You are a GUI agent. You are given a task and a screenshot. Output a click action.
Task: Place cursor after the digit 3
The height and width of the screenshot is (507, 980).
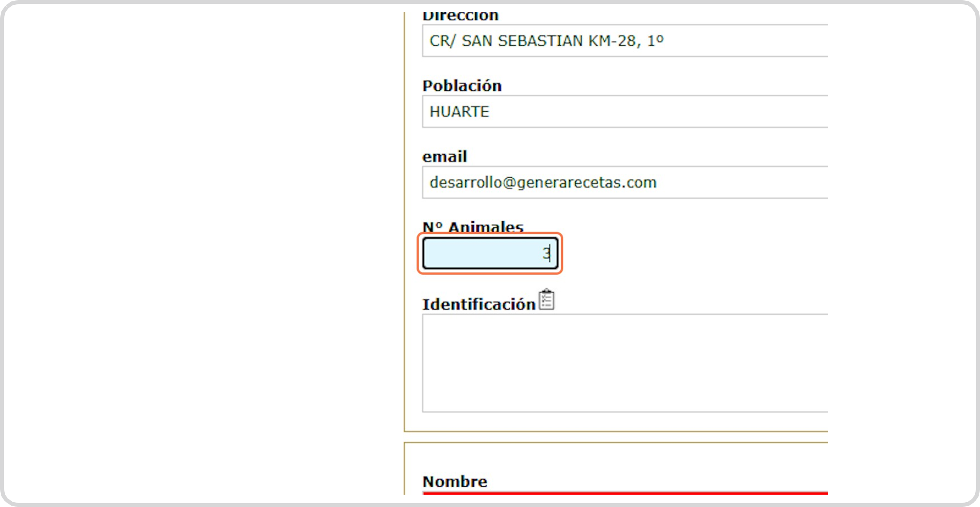coord(552,253)
